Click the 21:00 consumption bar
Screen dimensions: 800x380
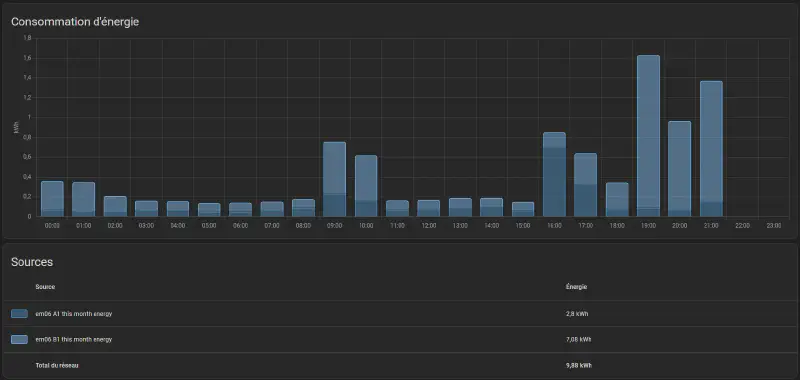[x=711, y=148]
